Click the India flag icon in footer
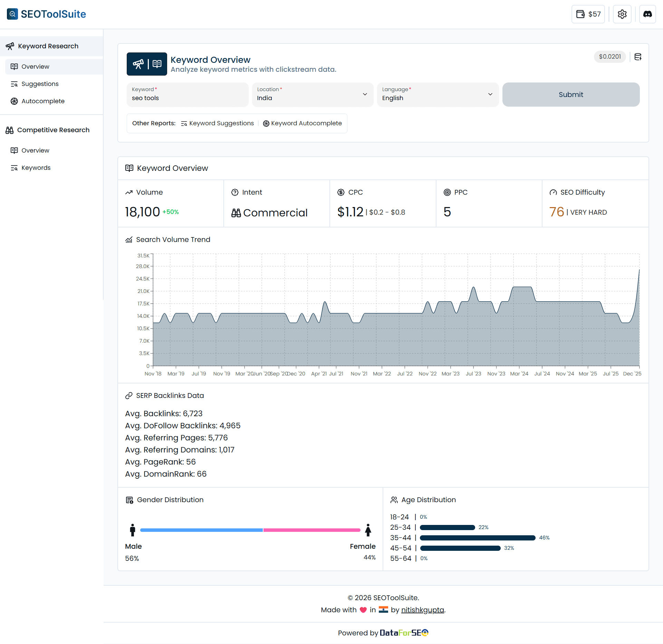 click(383, 610)
